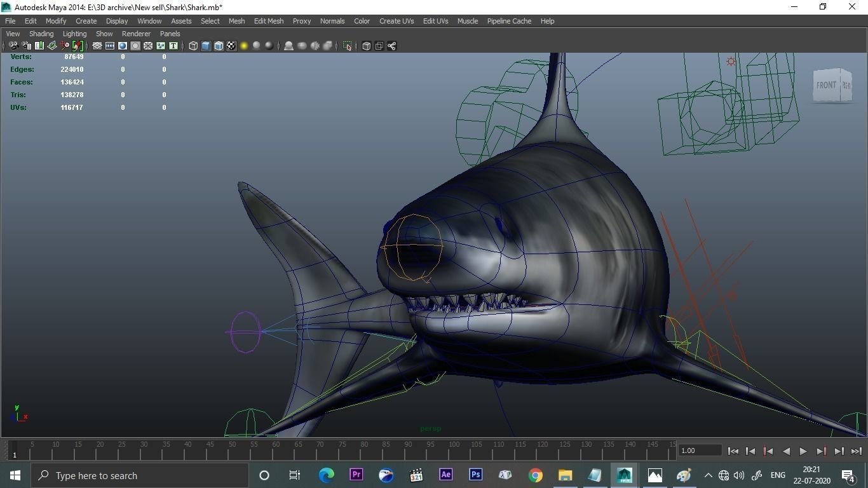Image resolution: width=868 pixels, height=488 pixels.
Task: Open the panel View menu
Action: (13, 34)
